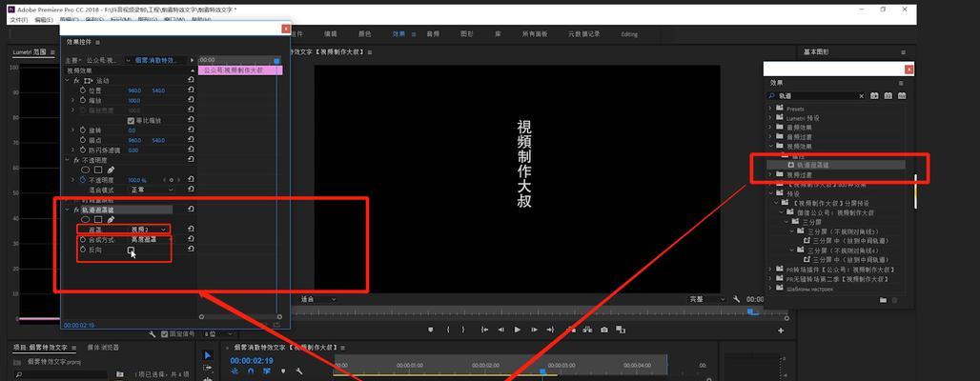Image resolution: width=980 pixels, height=381 pixels.
Task: Toggle animation stopwatch for 缩放 property
Action: (x=83, y=101)
